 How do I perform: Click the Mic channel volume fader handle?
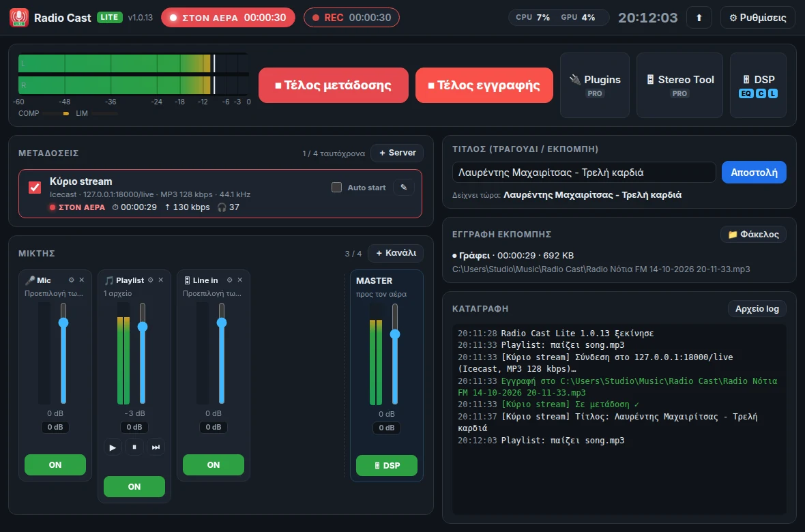pyautogui.click(x=63, y=323)
